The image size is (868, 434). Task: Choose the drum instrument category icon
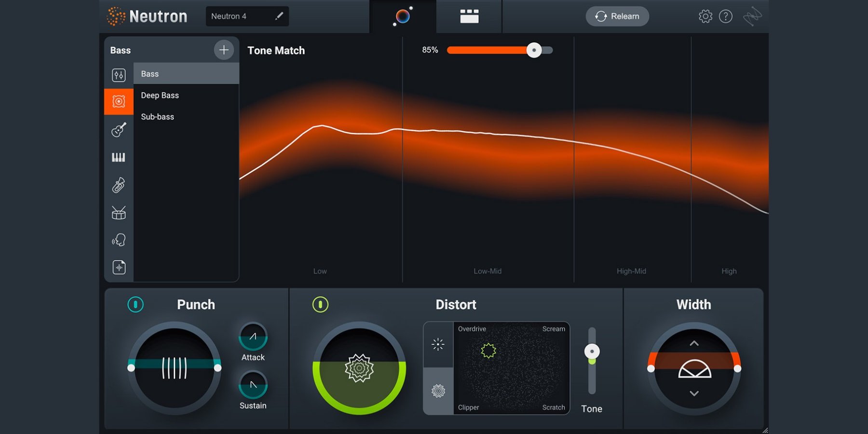tap(119, 213)
